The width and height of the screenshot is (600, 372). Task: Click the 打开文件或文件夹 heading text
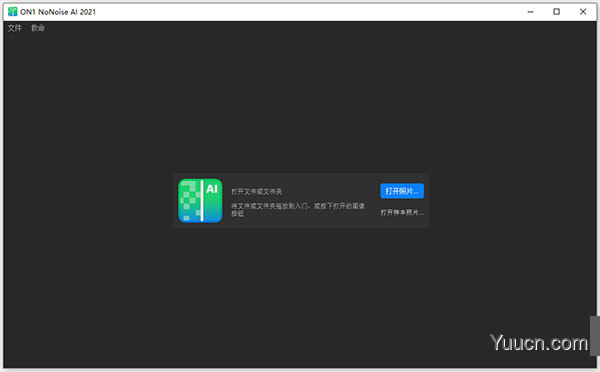pos(256,191)
